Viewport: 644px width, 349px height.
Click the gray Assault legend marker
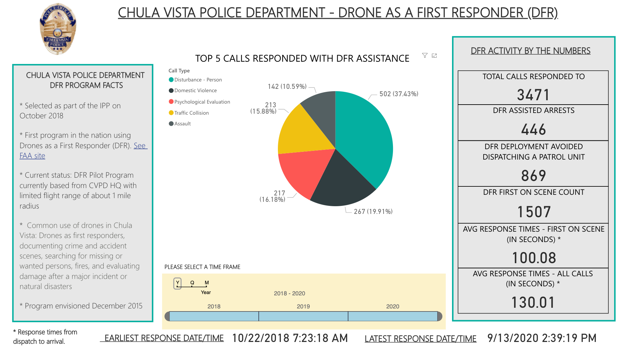[171, 123]
